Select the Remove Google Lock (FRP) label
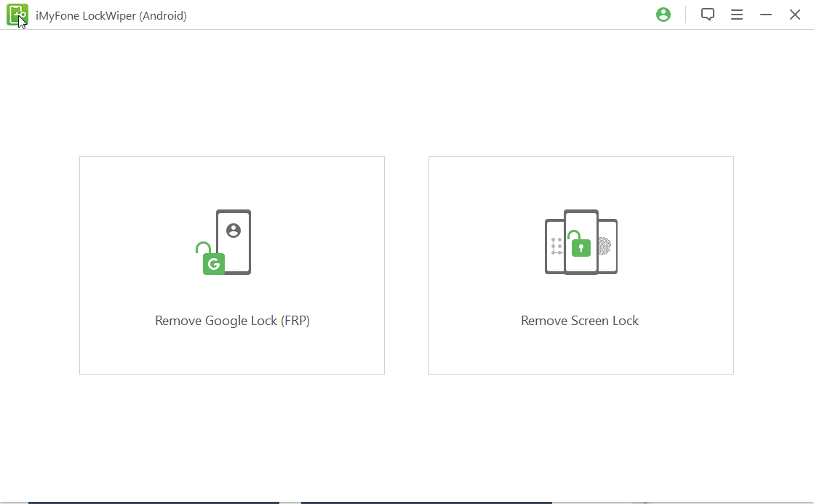This screenshot has width=814, height=504. point(232,321)
